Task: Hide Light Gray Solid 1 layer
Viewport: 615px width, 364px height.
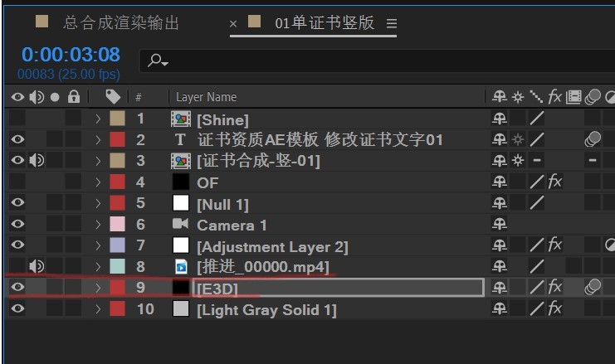Action: 17,308
